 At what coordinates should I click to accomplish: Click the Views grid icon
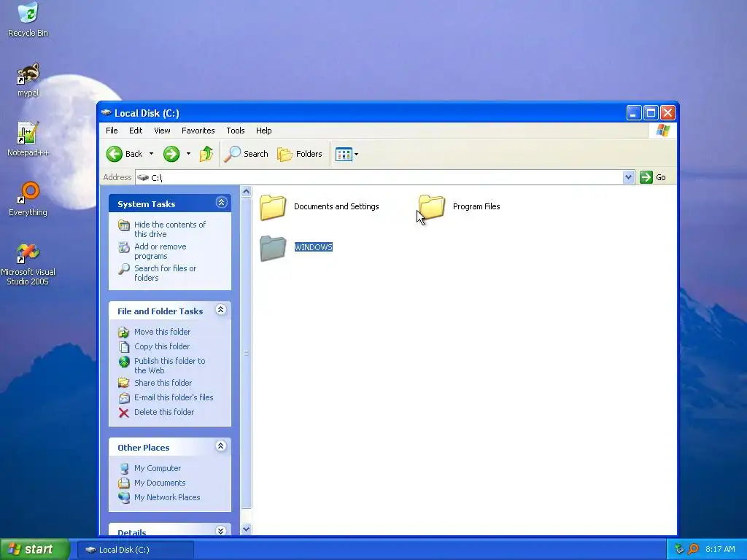(x=344, y=154)
